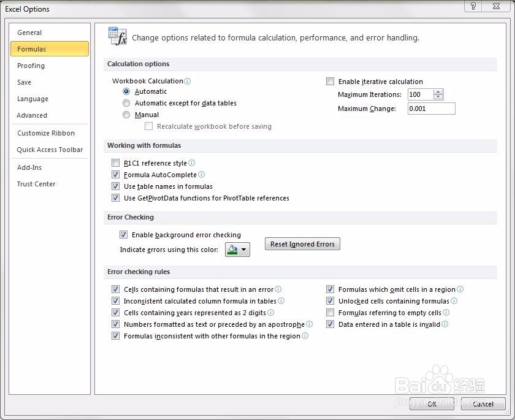
Task: Open the error indicator color dropdown
Action: tap(237, 250)
